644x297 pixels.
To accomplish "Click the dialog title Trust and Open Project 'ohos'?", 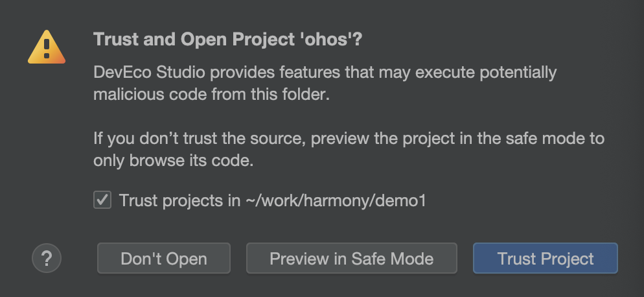I will [x=228, y=40].
